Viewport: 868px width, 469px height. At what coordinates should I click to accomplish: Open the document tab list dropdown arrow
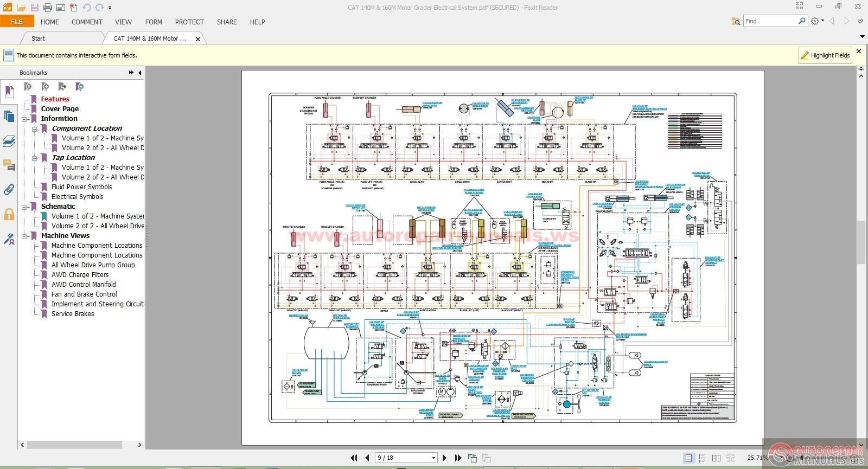tap(862, 37)
